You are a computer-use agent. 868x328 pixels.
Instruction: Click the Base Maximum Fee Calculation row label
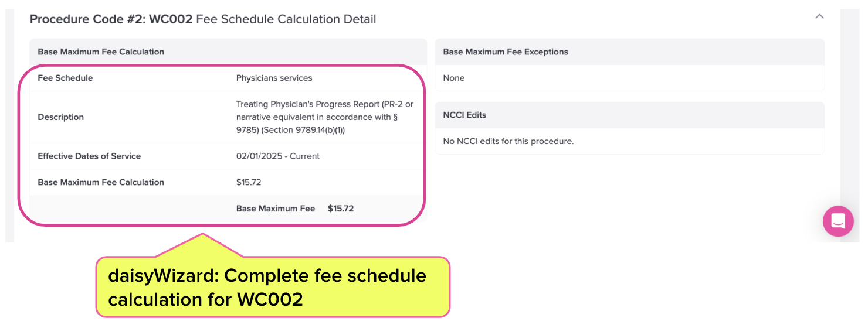point(101,182)
